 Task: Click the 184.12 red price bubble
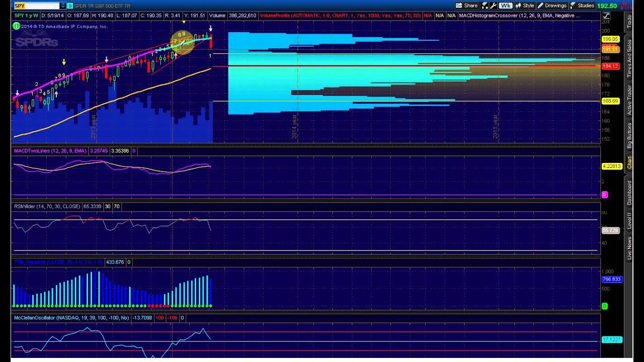pos(610,66)
